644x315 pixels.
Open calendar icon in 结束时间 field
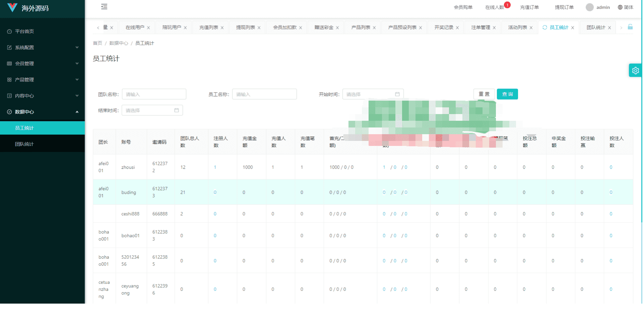coord(177,110)
